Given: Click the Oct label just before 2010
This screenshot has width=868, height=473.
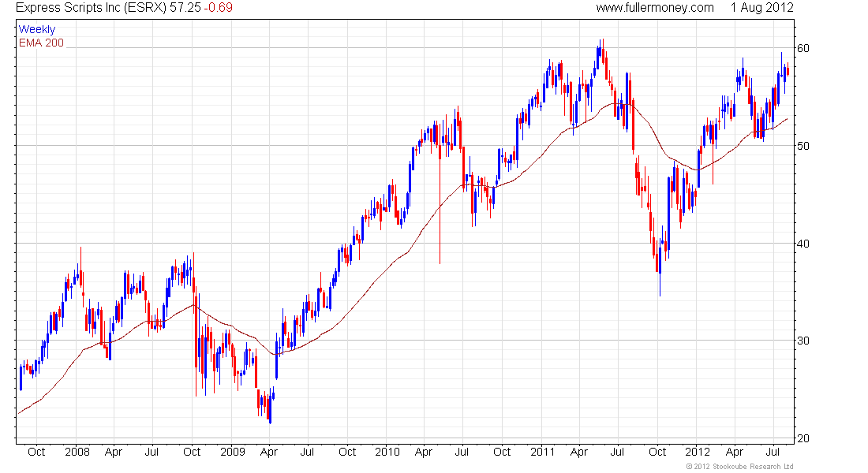Looking at the screenshot, I should pos(347,452).
